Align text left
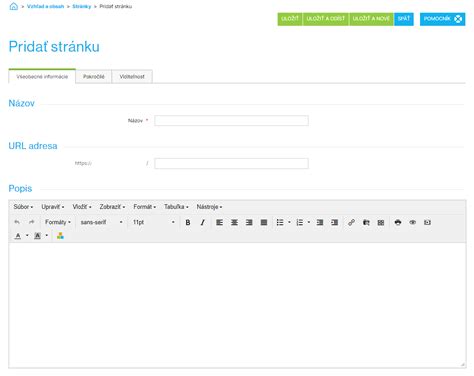 point(219,222)
